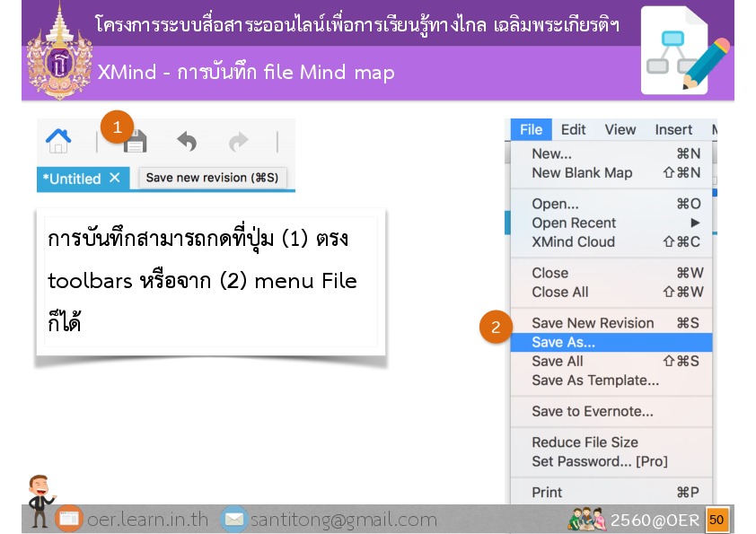
Task: Close the *Untitled tab with X
Action: pyautogui.click(x=114, y=178)
